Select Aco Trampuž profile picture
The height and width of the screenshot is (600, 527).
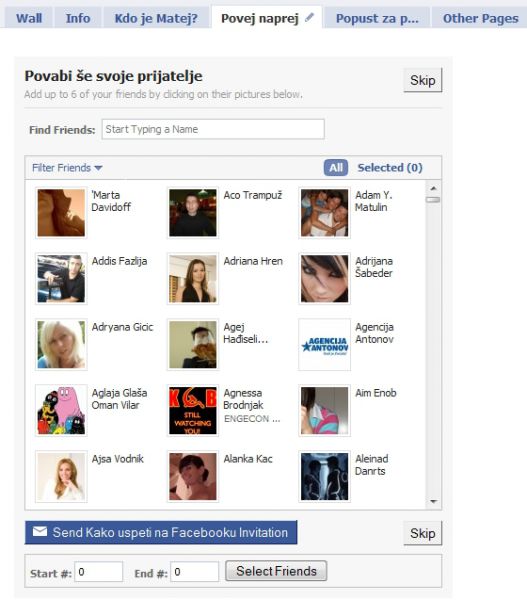coord(193,213)
